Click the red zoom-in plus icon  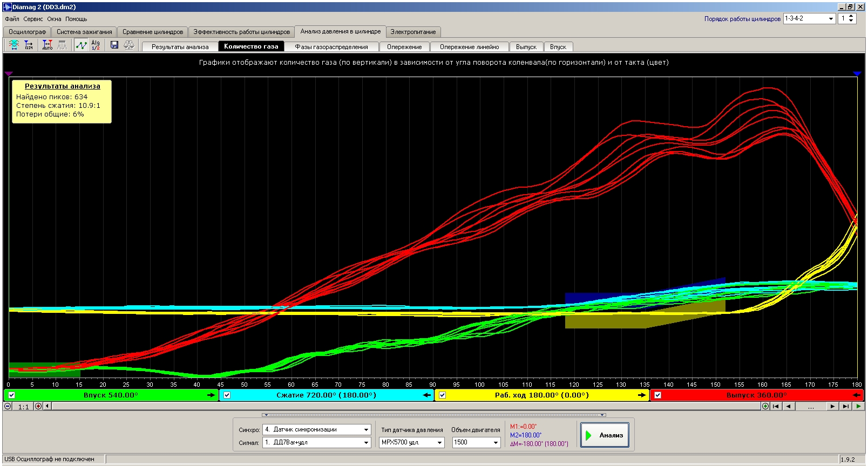pyautogui.click(x=38, y=406)
